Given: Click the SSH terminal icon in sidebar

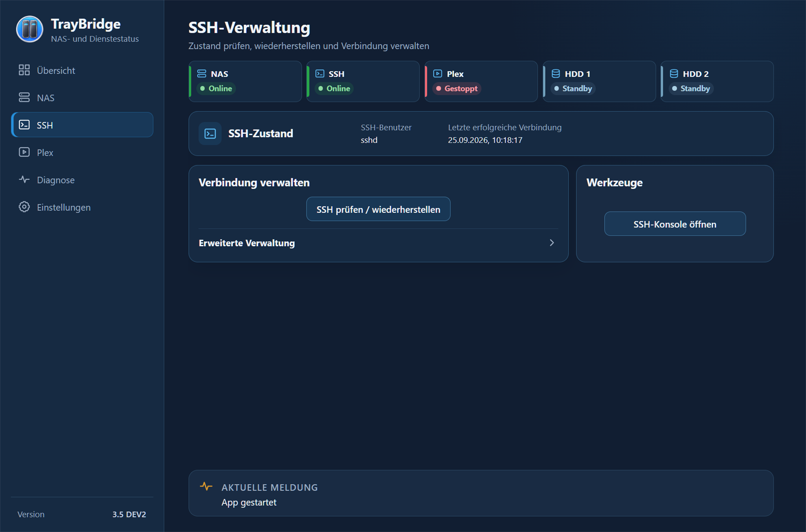Looking at the screenshot, I should point(24,125).
